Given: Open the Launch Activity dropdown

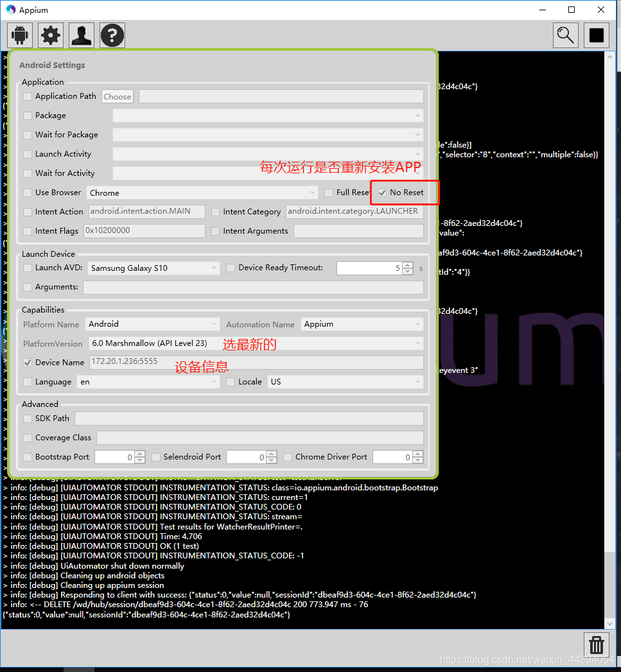Looking at the screenshot, I should click(268, 154).
